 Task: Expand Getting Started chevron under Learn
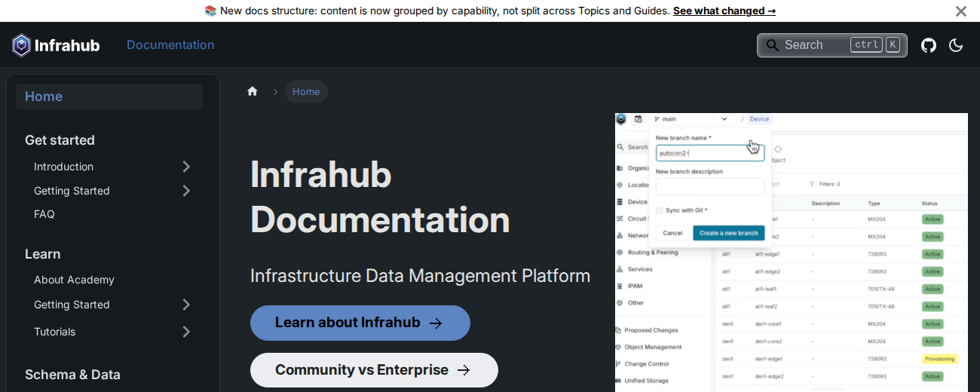click(186, 305)
